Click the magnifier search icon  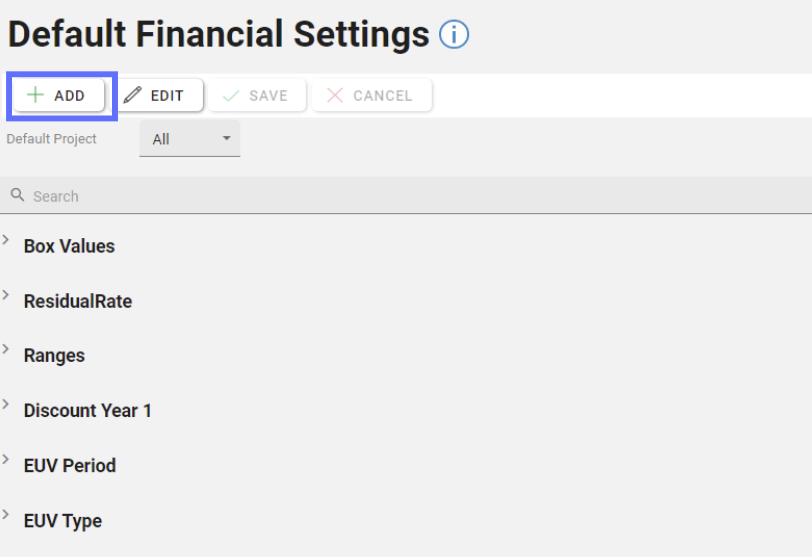[17, 196]
